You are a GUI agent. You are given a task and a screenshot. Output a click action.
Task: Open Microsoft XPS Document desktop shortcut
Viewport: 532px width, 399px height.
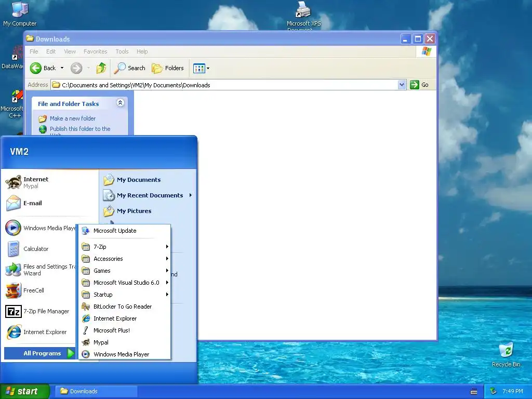click(x=303, y=16)
